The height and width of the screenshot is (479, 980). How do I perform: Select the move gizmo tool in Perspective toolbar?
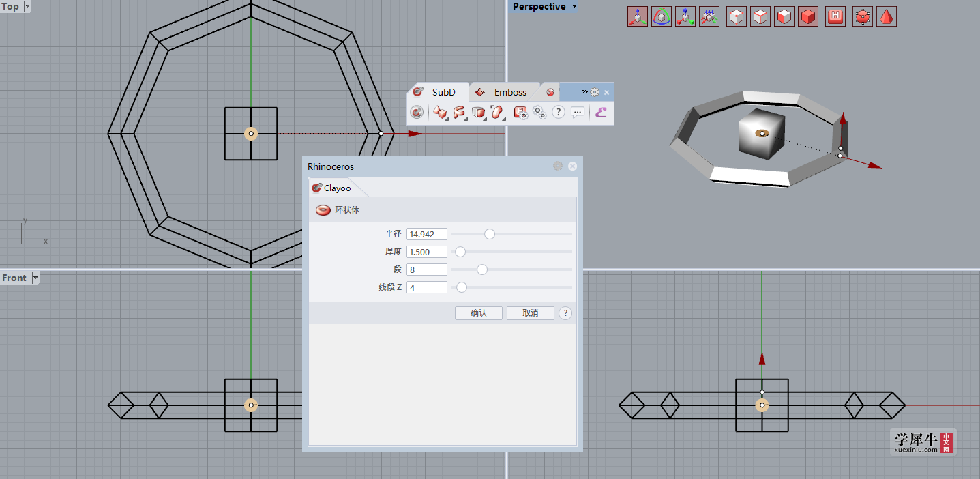(x=638, y=17)
